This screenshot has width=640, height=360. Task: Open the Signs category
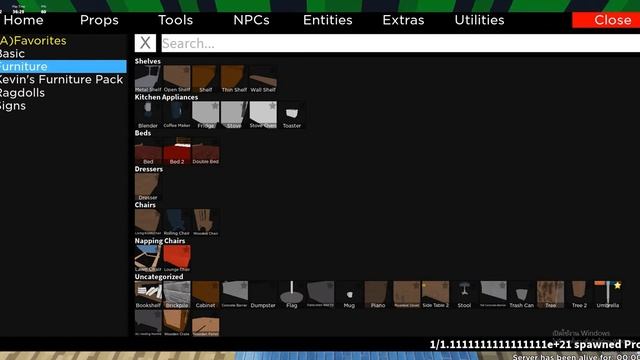[63, 106]
